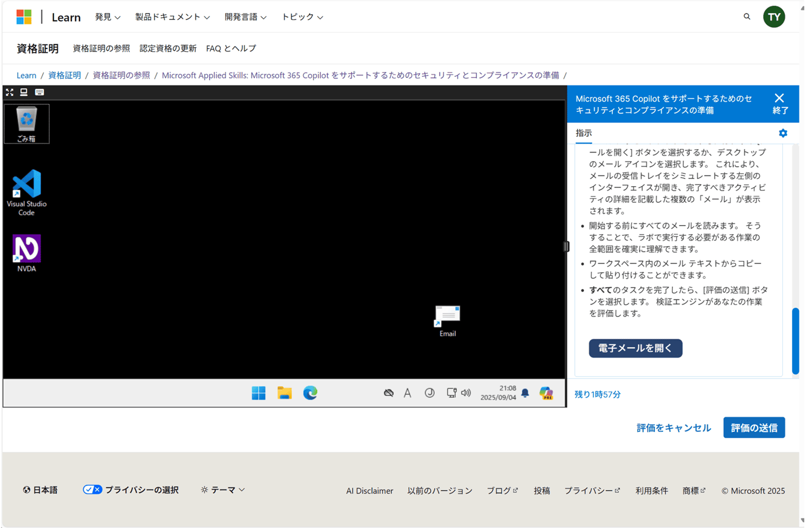812x528 pixels.
Task: Open the テーマ theme selector
Action: [222, 490]
